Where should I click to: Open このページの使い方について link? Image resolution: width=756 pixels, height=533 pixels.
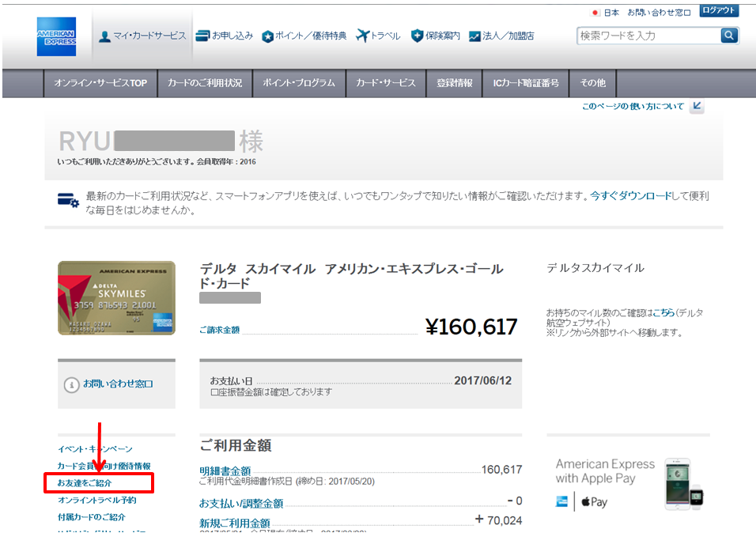tap(633, 107)
